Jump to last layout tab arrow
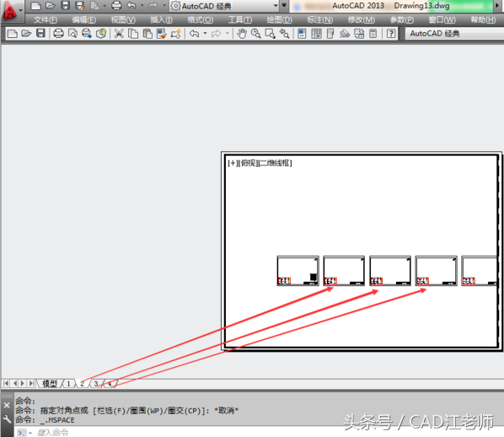The height and width of the screenshot is (437, 504). point(31,383)
